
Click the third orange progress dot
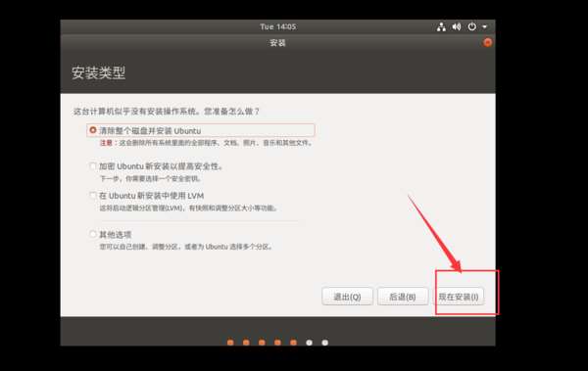pos(262,343)
